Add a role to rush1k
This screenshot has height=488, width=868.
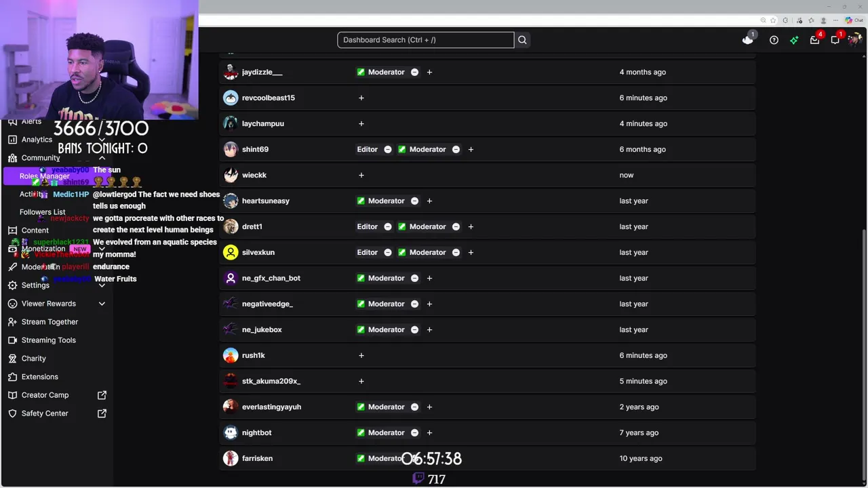[361, 355]
